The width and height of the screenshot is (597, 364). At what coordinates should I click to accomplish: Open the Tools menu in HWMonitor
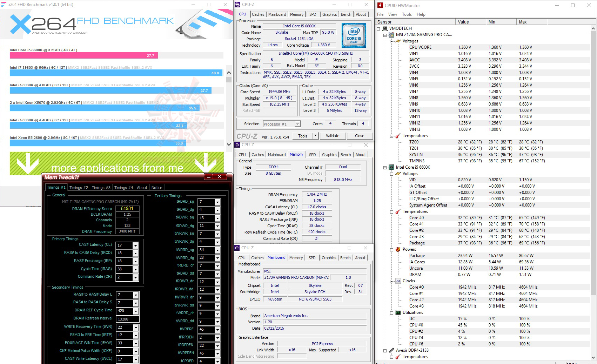(407, 14)
